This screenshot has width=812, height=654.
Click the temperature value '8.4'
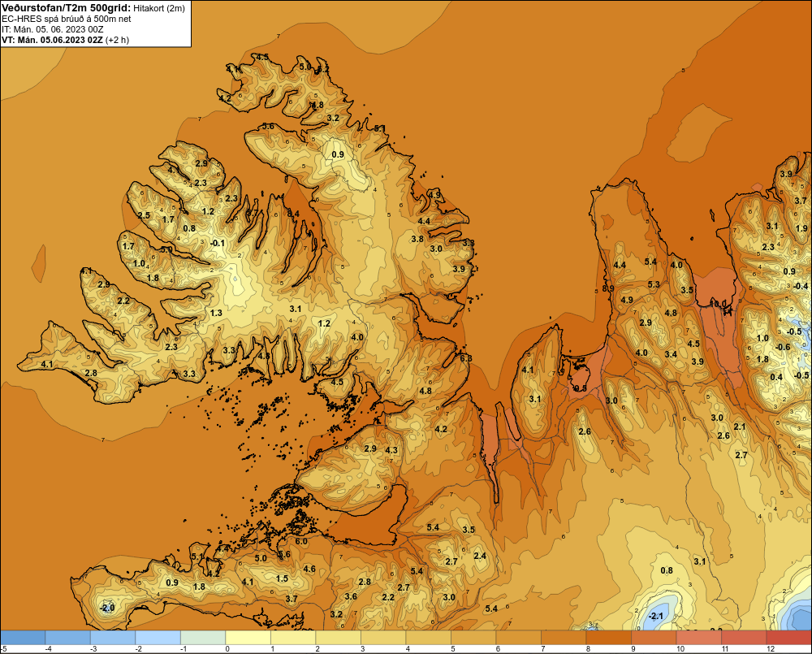[x=293, y=213]
